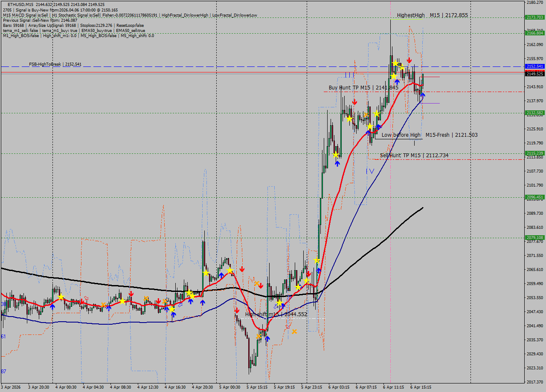
Task: Click the red down arrow below HighestHigh label
Action: tap(409, 60)
